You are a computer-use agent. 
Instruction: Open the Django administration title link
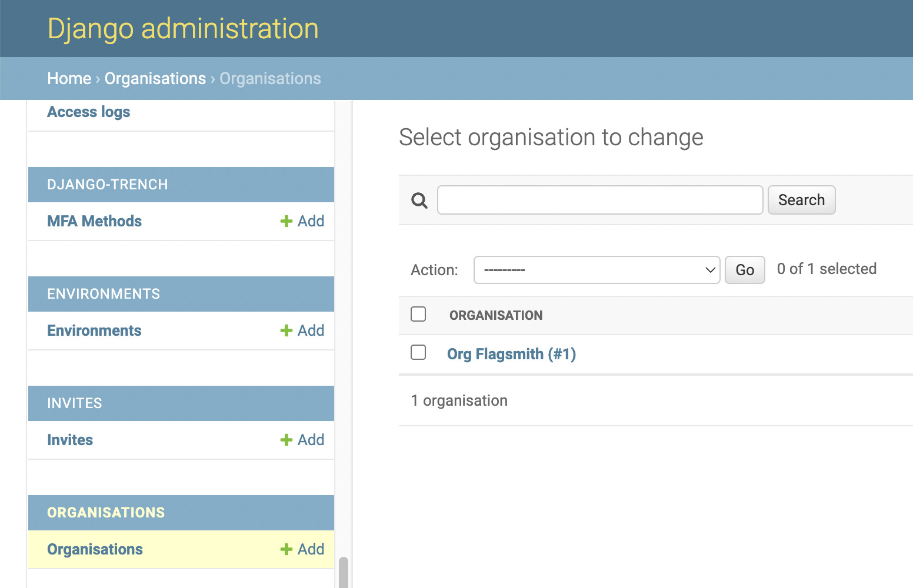tap(183, 29)
